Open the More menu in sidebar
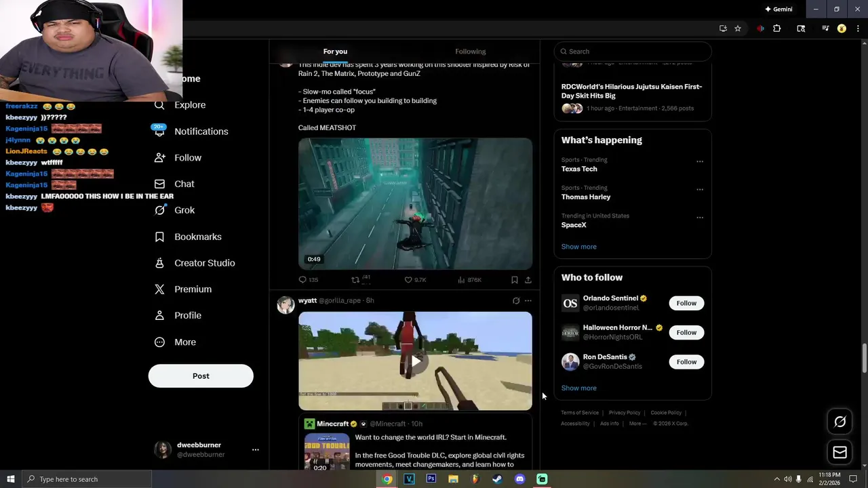 click(x=175, y=342)
